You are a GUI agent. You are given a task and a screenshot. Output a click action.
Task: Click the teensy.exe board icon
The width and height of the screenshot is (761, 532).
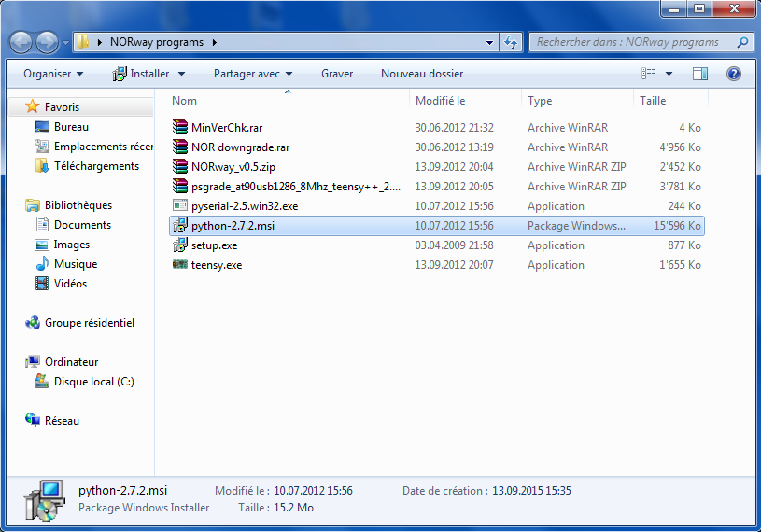[x=180, y=264]
